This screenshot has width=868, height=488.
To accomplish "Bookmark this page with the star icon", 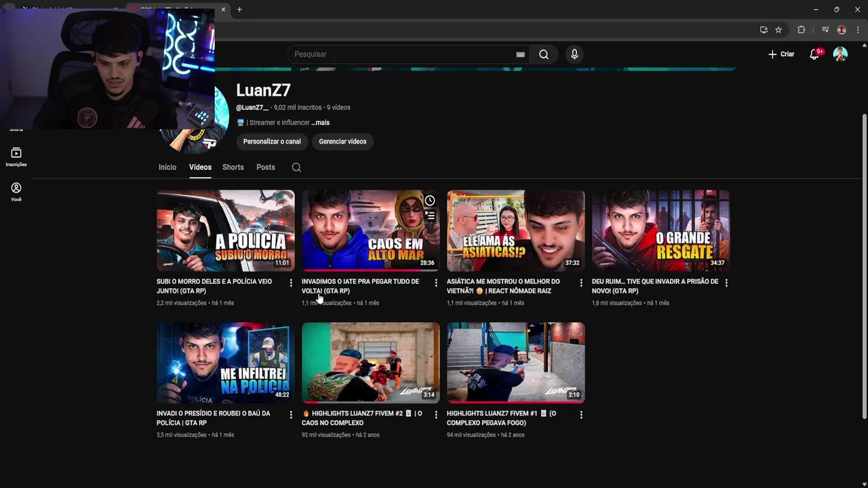I will pos(778,30).
